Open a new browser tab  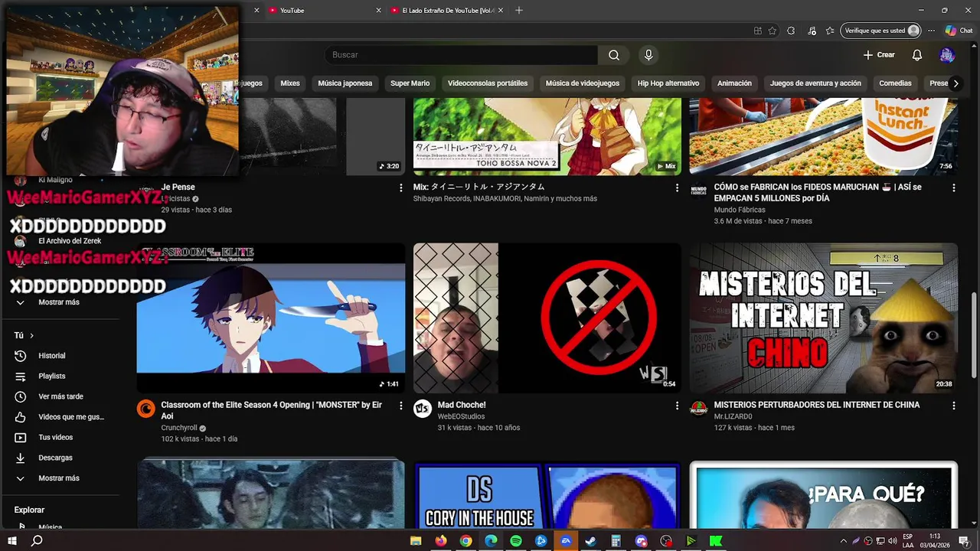(519, 10)
